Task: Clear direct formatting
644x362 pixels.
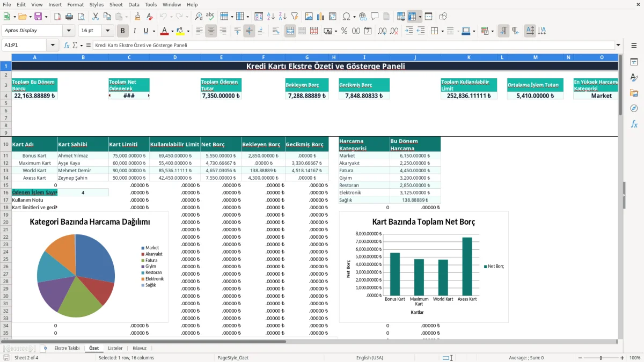Action: coord(149,17)
